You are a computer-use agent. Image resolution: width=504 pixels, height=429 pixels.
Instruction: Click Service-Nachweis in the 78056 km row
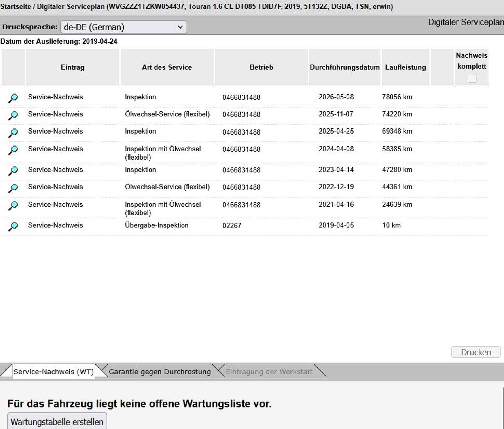pos(55,97)
